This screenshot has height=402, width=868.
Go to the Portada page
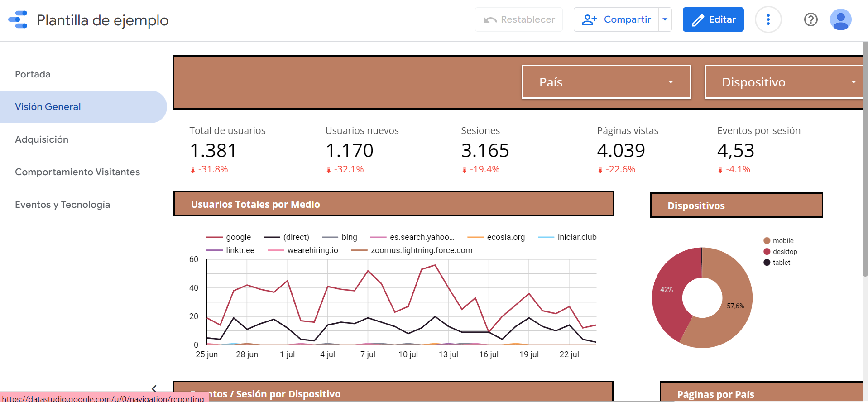[x=33, y=74]
